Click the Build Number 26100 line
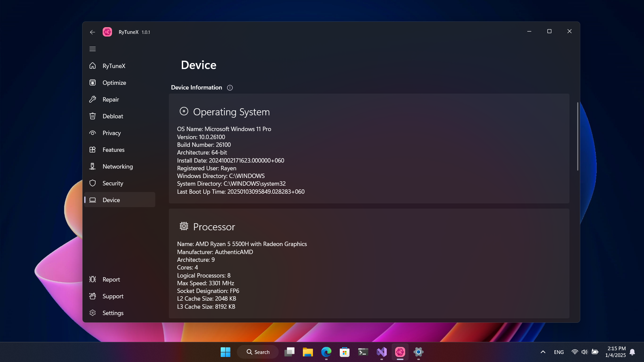This screenshot has width=644, height=362. (204, 145)
